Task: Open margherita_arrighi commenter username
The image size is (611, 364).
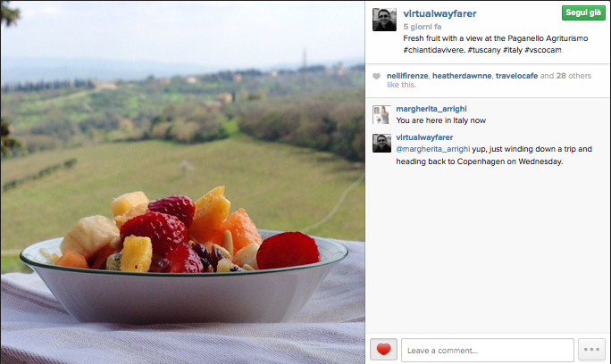Action: coord(431,109)
